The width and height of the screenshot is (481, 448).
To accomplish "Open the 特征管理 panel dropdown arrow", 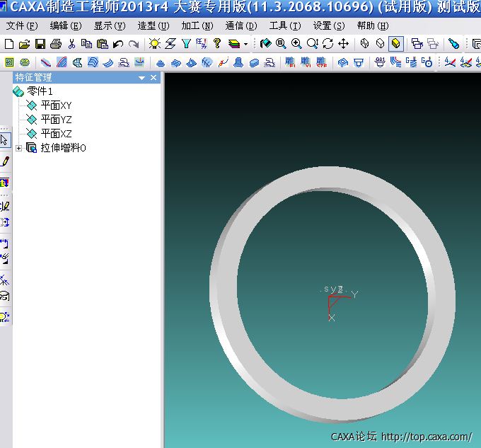I will coord(141,78).
